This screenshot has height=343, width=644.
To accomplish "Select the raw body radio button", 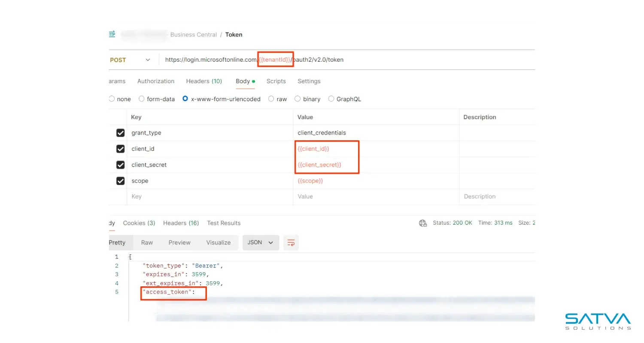I will pyautogui.click(x=271, y=99).
